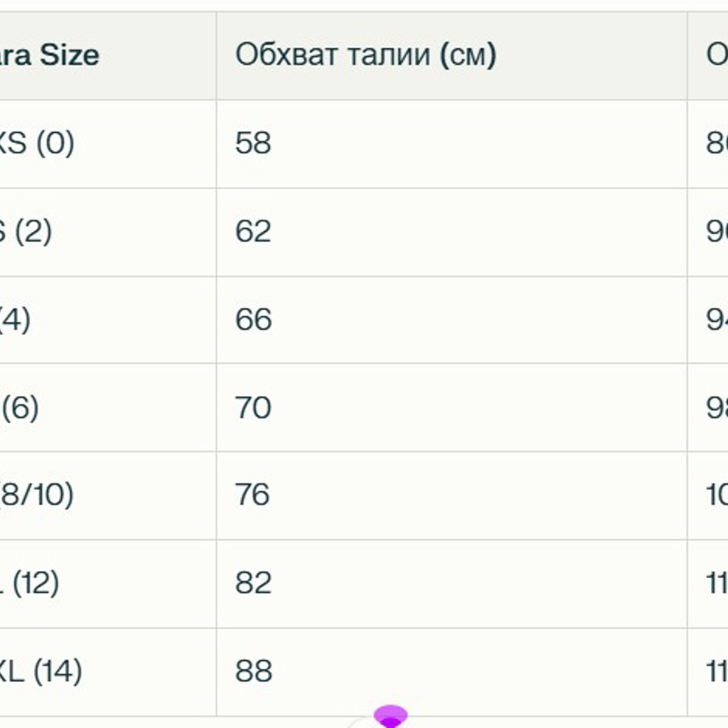Viewport: 728px width, 728px height.
Task: Click the cell showing 82
Action: [x=451, y=584]
